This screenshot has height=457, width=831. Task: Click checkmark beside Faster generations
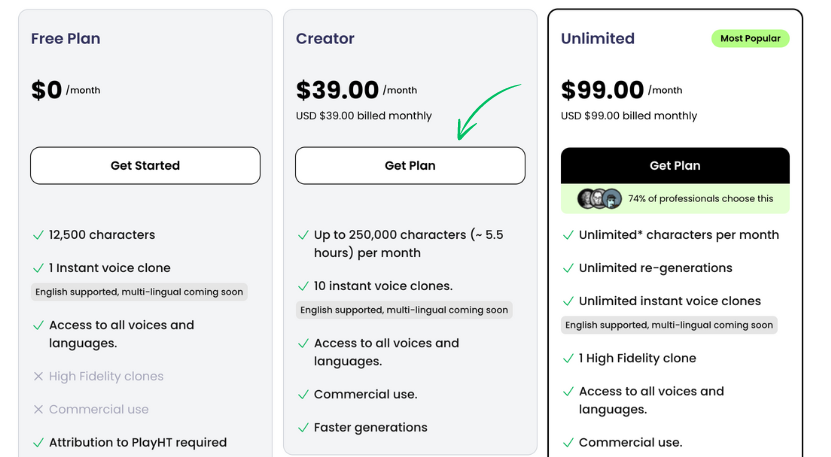click(x=303, y=428)
